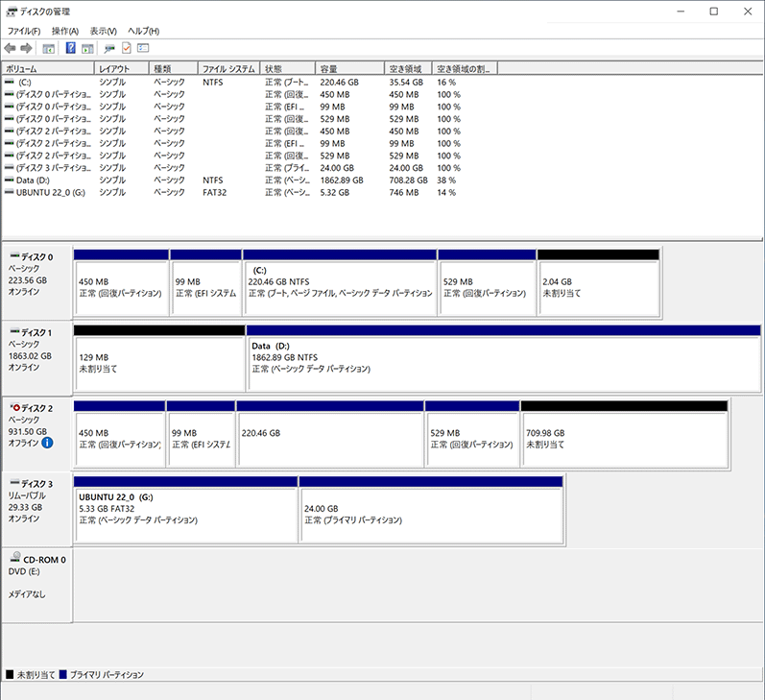Click the show/hide console tree icon
Screen dimensions: 765x700
[49, 48]
